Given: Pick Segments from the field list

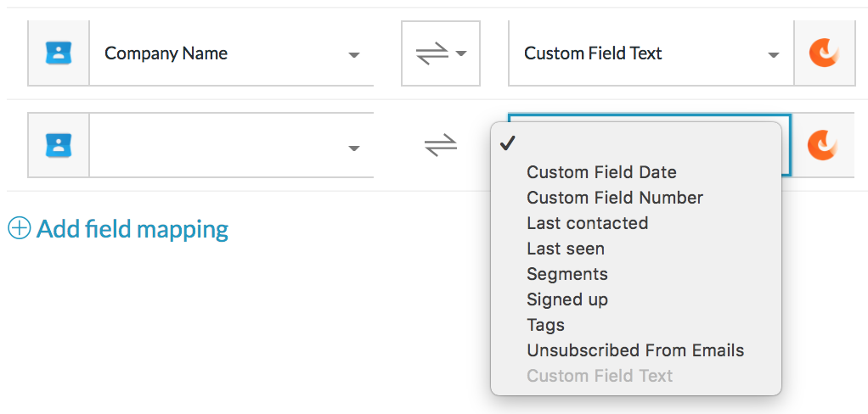Looking at the screenshot, I should click(567, 274).
